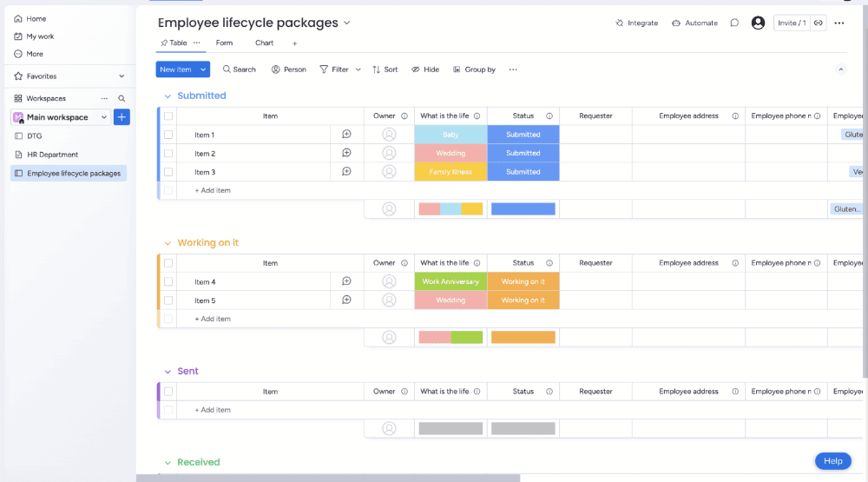This screenshot has height=482, width=868.
Task: Click the Workspaces options ellipsis
Action: click(x=104, y=98)
